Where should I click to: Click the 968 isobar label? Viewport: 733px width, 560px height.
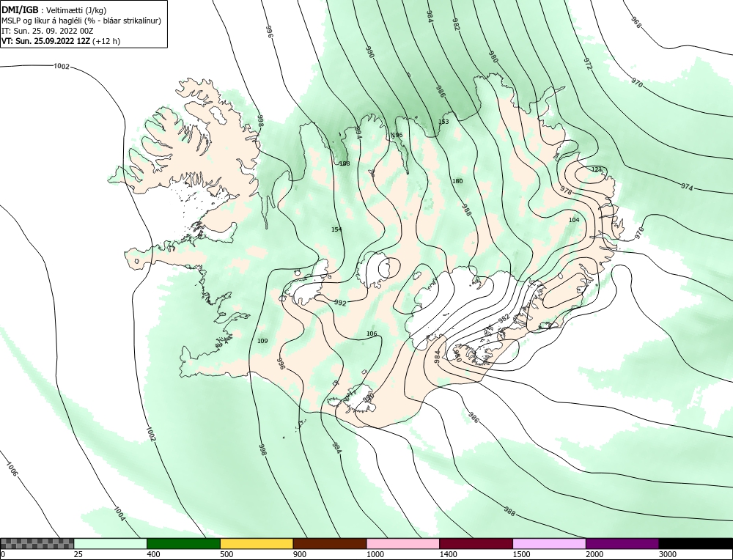636,23
